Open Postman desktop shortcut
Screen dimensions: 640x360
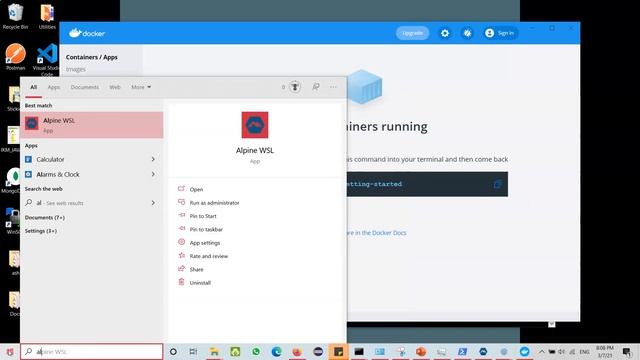pos(16,57)
